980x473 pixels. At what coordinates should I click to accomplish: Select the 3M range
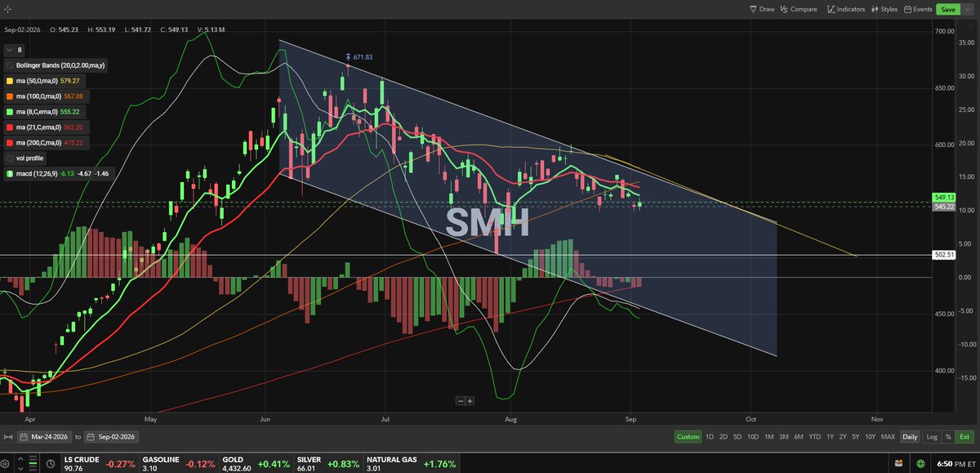[x=784, y=436]
